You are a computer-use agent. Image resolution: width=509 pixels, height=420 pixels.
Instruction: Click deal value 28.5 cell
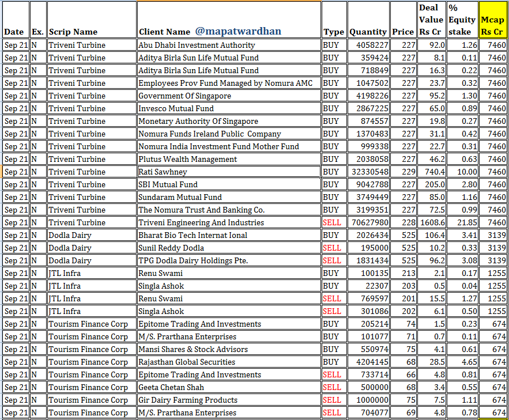tap(431, 362)
